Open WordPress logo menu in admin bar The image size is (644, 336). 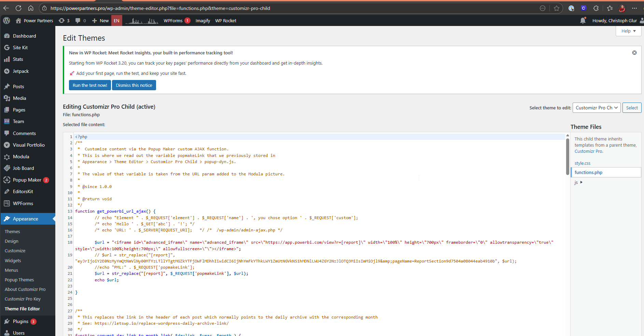point(6,21)
